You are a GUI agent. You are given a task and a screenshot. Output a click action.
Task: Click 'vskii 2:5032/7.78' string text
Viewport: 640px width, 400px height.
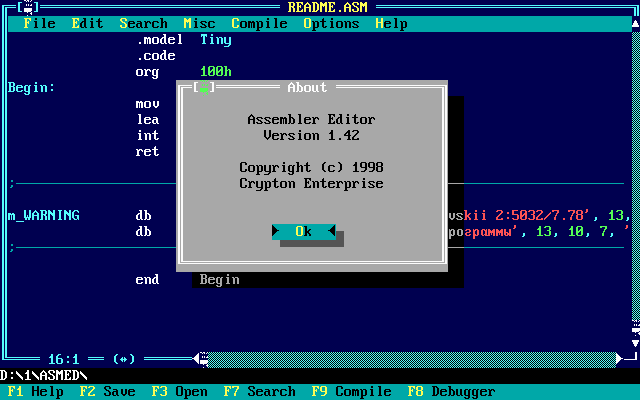pyautogui.click(x=519, y=216)
